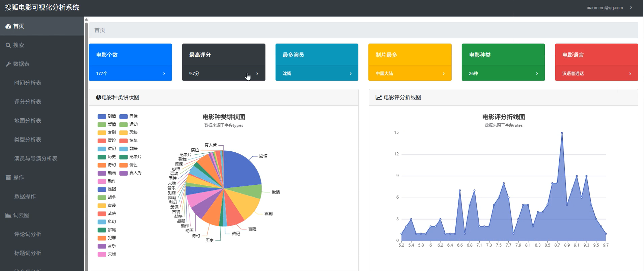
Task: Open the 首页 sidebar menu item
Action: [x=42, y=26]
